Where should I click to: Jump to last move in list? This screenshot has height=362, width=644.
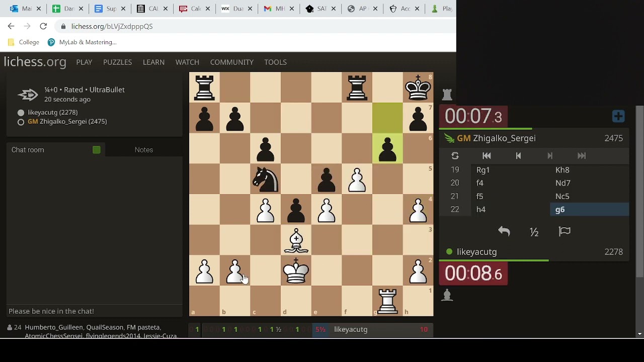pos(582,156)
